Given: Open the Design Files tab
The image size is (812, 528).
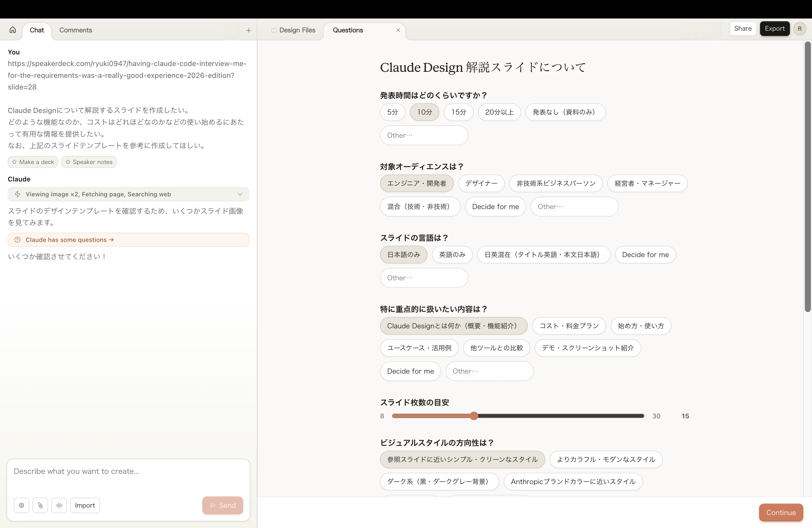Looking at the screenshot, I should click(293, 30).
